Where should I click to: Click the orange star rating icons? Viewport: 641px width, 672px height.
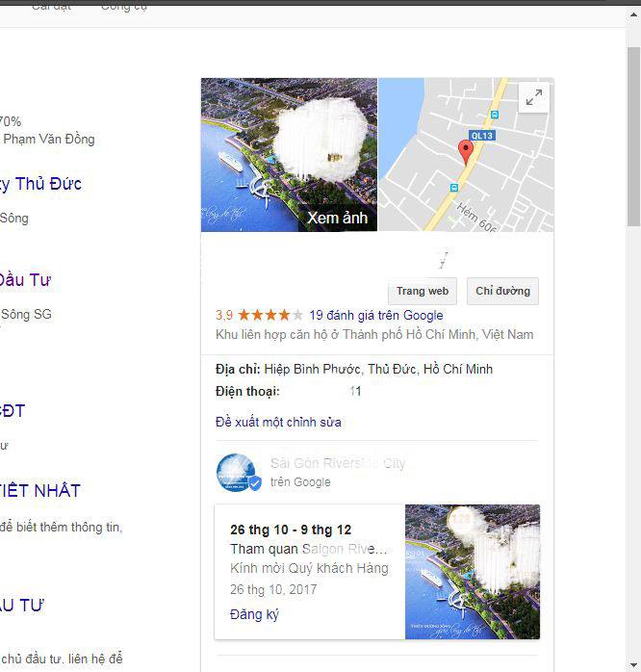coord(270,316)
